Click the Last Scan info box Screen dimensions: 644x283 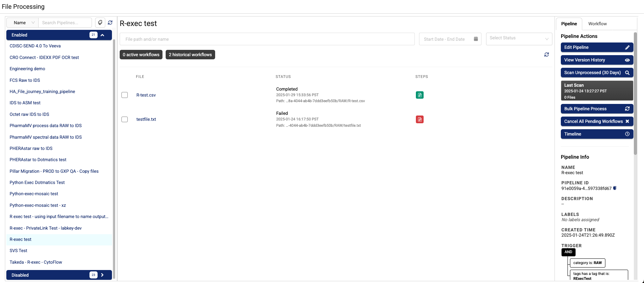click(597, 91)
